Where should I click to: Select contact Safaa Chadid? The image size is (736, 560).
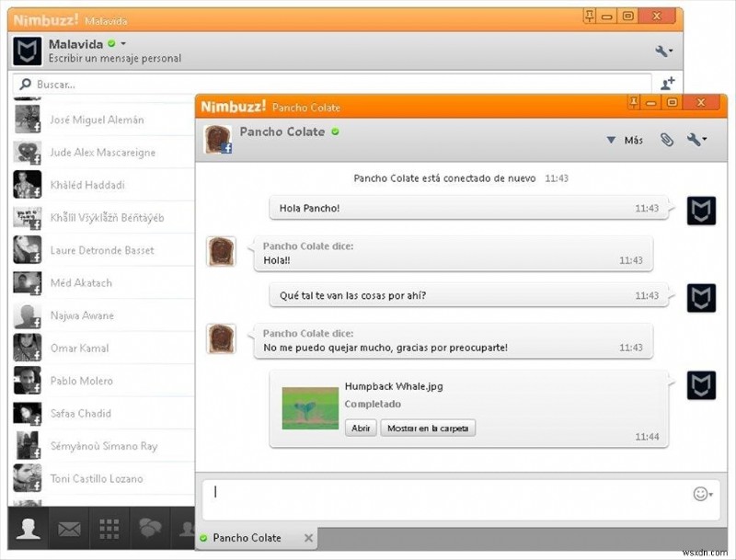pos(102,413)
